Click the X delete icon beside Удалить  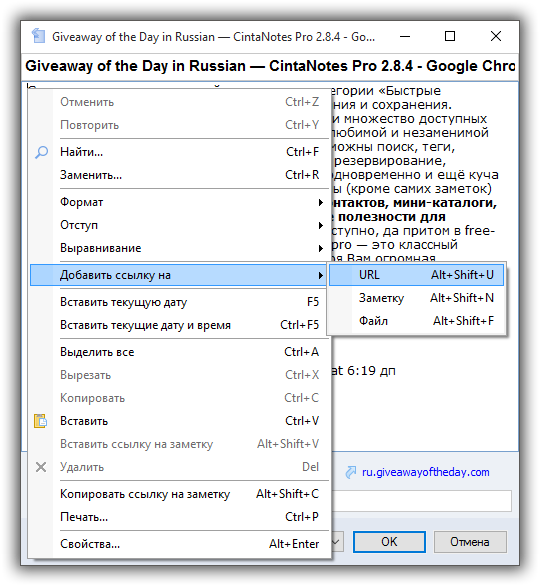coord(41,467)
